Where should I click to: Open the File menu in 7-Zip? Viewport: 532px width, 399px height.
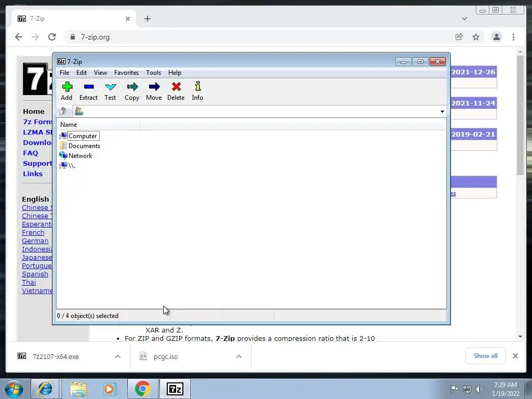(64, 73)
